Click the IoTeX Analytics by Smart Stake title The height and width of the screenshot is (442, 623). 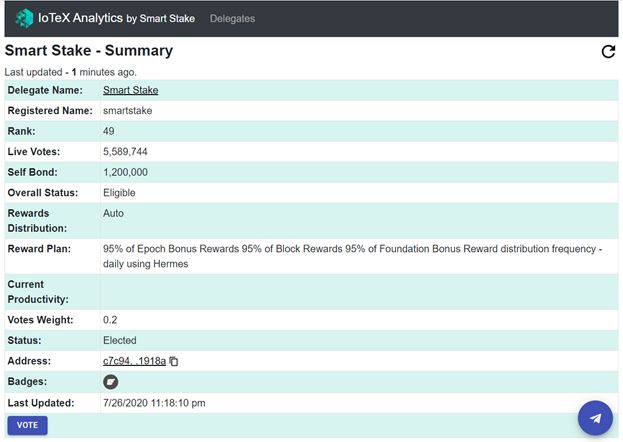click(116, 18)
